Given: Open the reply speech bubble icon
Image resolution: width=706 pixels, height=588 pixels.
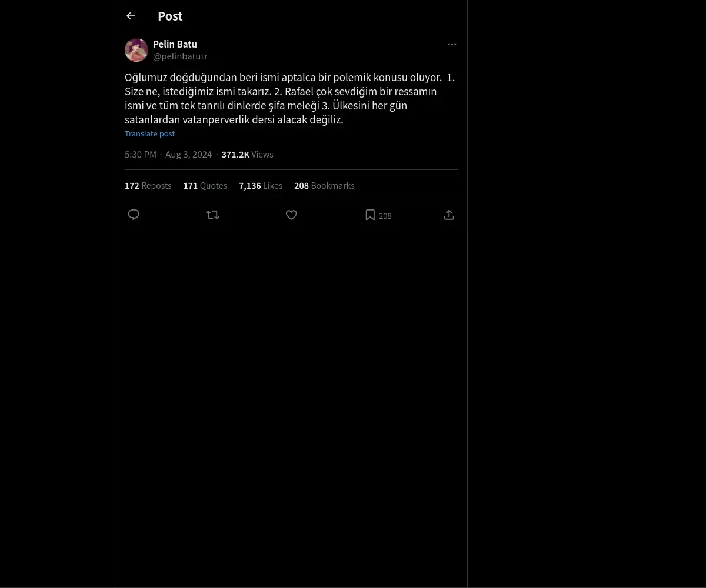Looking at the screenshot, I should tap(134, 215).
